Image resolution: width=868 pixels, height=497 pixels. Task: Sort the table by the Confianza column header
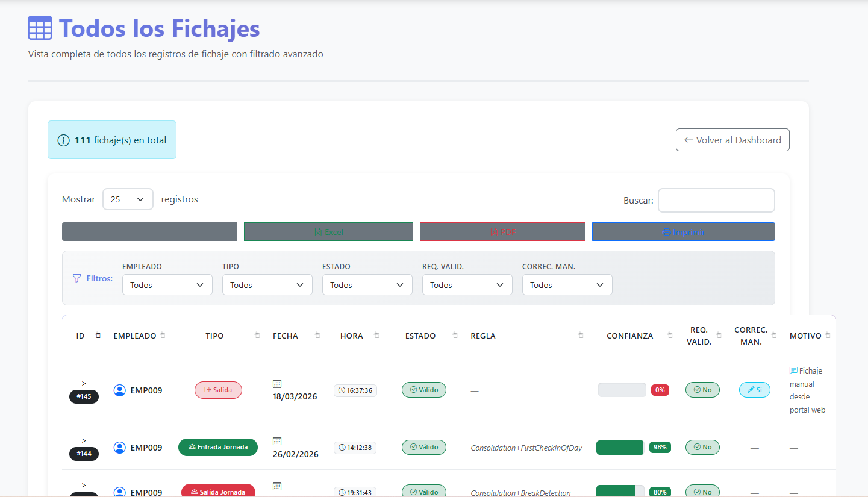629,336
